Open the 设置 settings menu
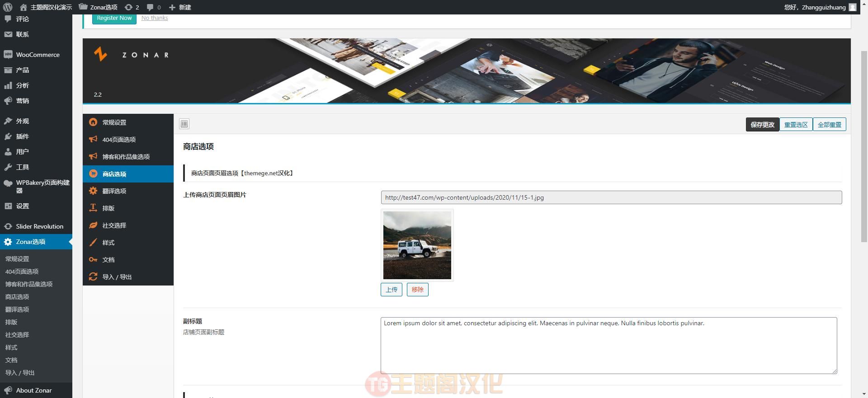This screenshot has width=868, height=398. point(36,206)
